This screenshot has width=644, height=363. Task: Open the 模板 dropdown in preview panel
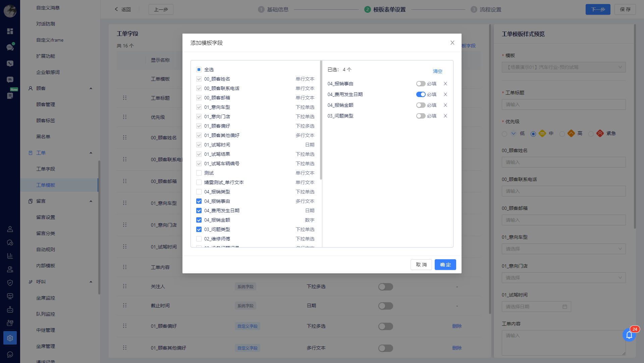pyautogui.click(x=564, y=67)
